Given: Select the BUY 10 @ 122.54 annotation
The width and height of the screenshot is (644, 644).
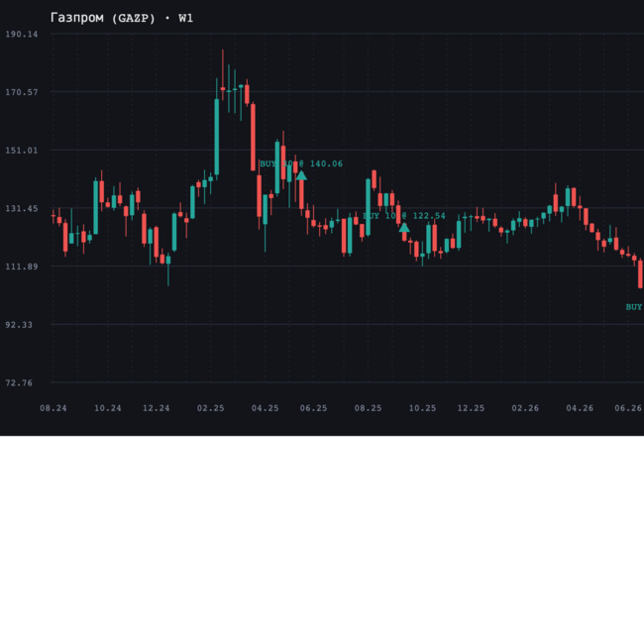Looking at the screenshot, I should tap(404, 216).
